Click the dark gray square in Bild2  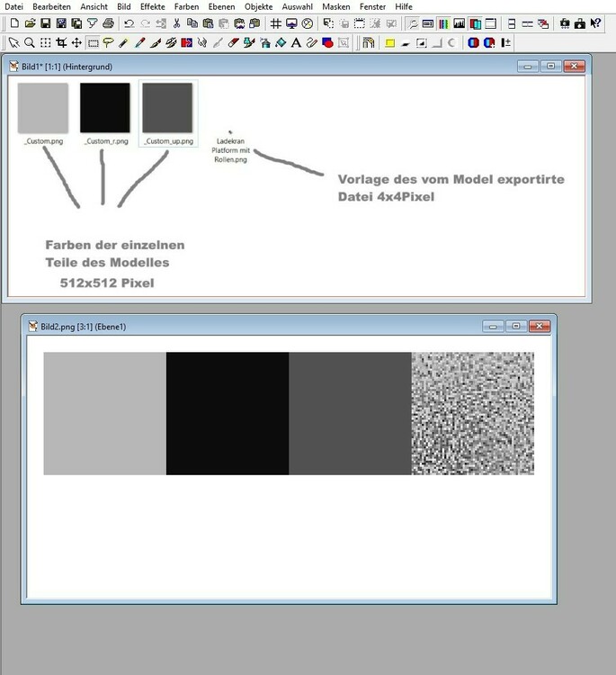350,414
